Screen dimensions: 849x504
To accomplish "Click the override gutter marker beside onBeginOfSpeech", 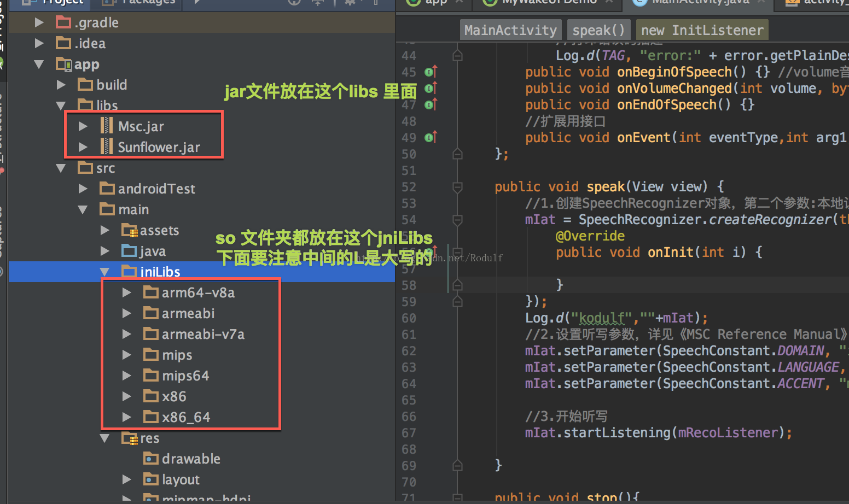I will 431,72.
